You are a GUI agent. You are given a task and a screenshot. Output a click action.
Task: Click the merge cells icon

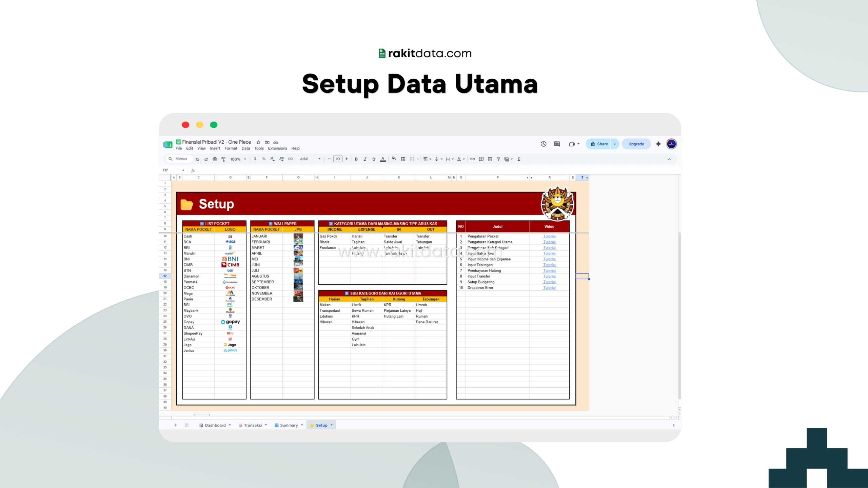point(412,159)
